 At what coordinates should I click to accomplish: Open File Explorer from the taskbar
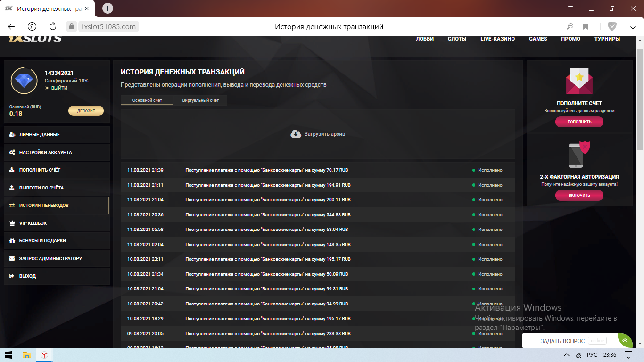coord(27,354)
